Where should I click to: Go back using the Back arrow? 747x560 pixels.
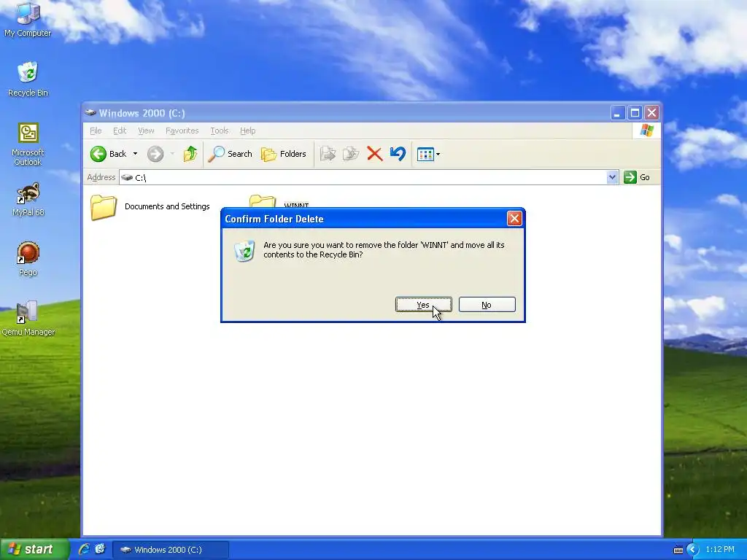click(x=109, y=154)
